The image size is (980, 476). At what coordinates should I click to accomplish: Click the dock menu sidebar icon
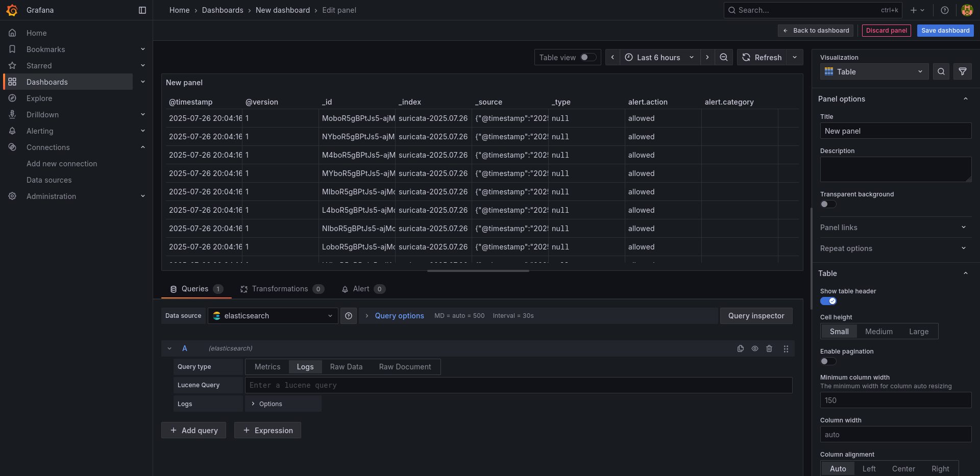[142, 10]
